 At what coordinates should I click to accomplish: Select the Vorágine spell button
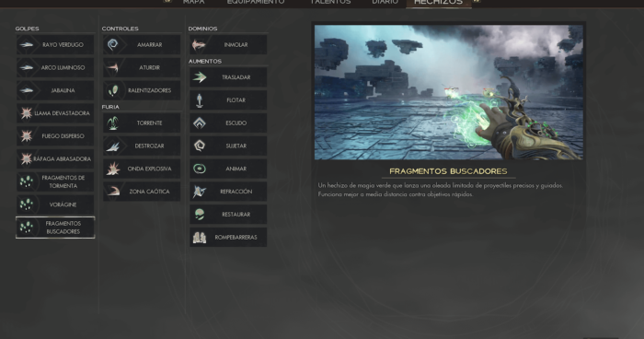[x=55, y=205]
